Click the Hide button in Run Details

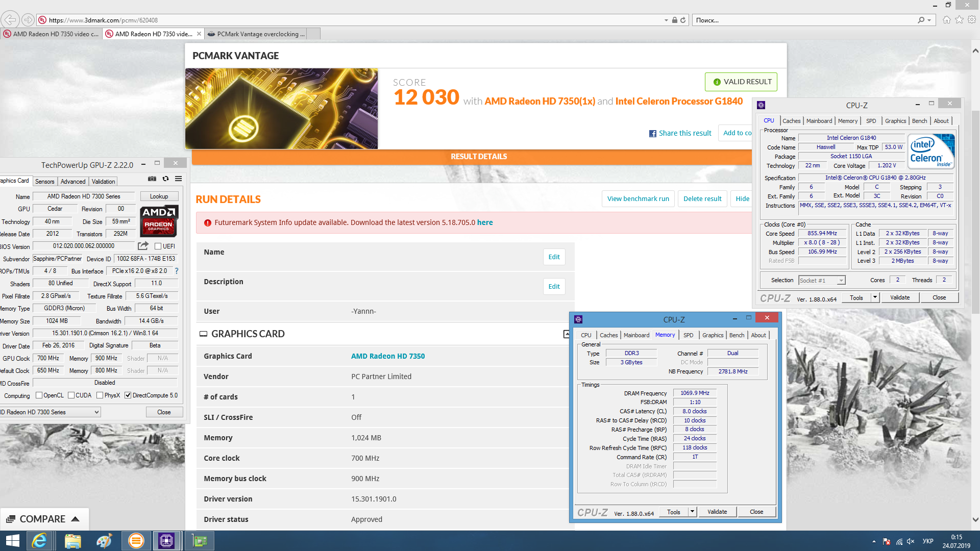(x=743, y=199)
